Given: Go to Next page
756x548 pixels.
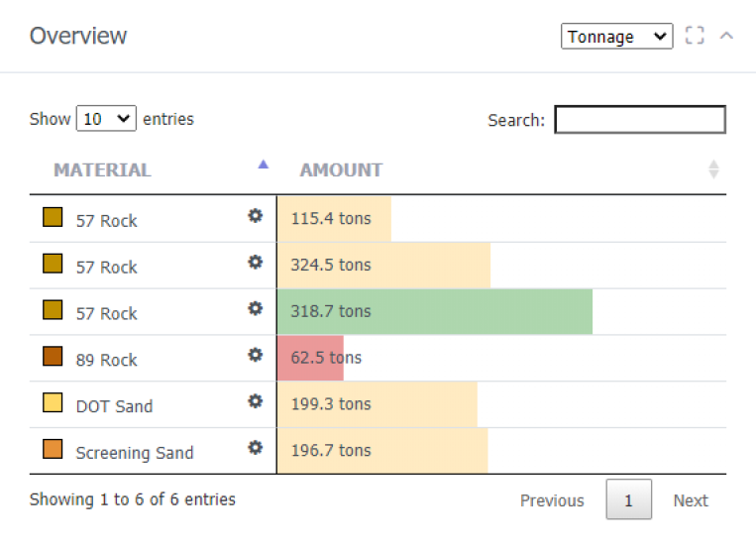Looking at the screenshot, I should [x=691, y=500].
